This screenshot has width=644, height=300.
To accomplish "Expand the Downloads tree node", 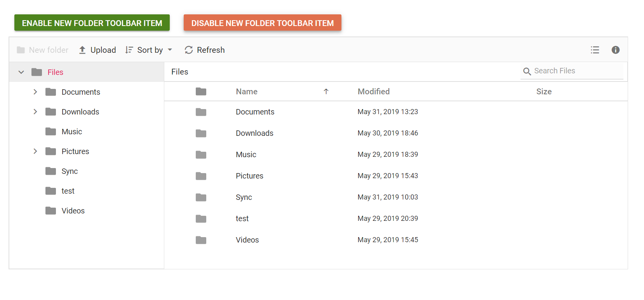I will click(x=35, y=112).
